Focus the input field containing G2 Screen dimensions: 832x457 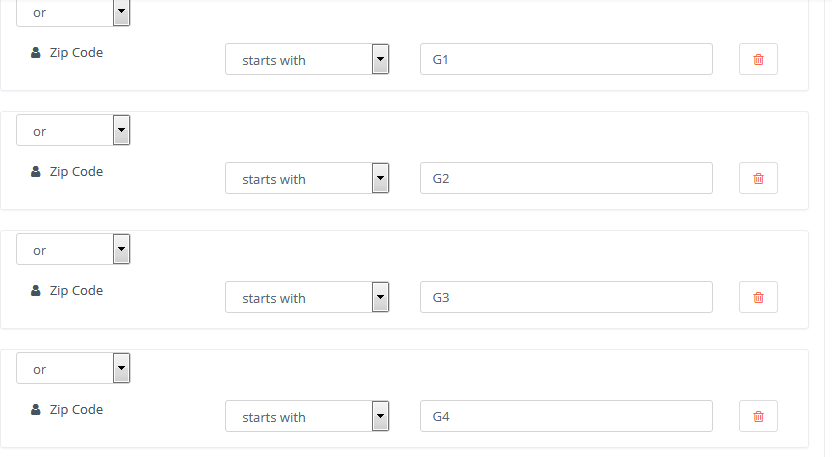tap(566, 178)
